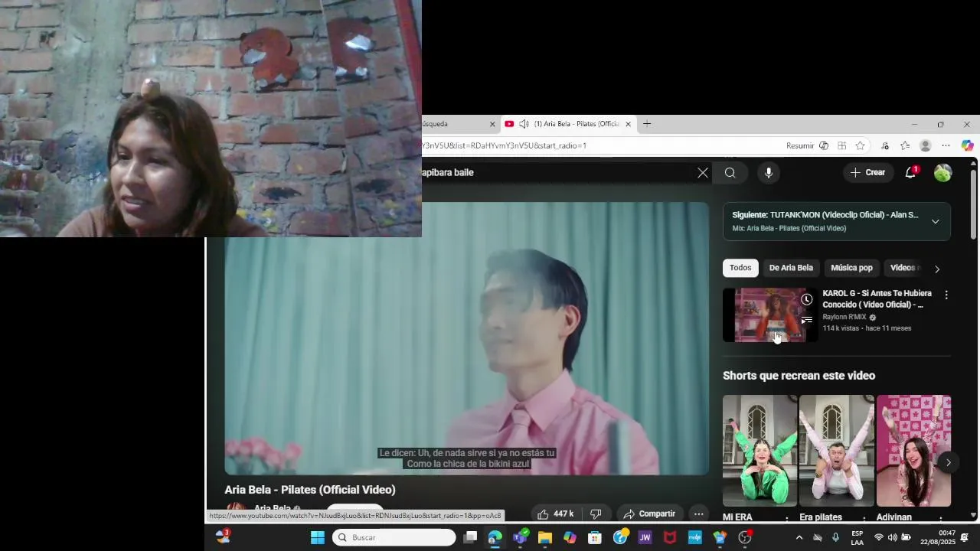This screenshot has height=551, width=980.
Task: Open the Edge split screen icon
Action: pyautogui.click(x=842, y=145)
